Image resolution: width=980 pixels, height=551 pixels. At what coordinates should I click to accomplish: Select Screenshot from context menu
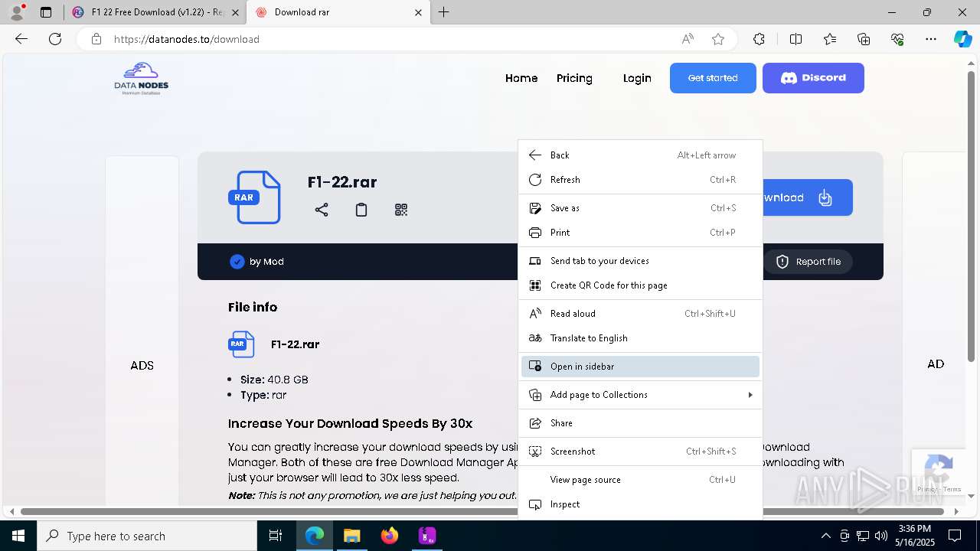(x=640, y=452)
